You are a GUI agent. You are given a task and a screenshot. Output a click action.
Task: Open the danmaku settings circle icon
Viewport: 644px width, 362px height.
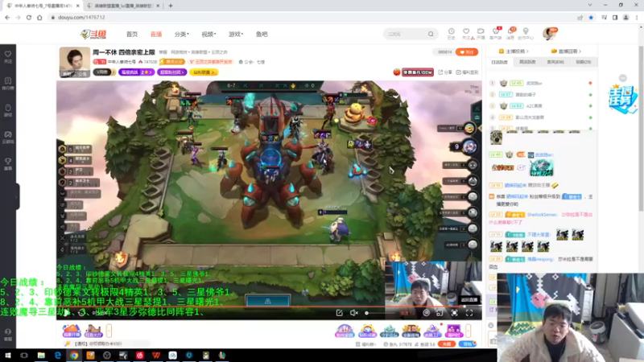click(x=426, y=313)
